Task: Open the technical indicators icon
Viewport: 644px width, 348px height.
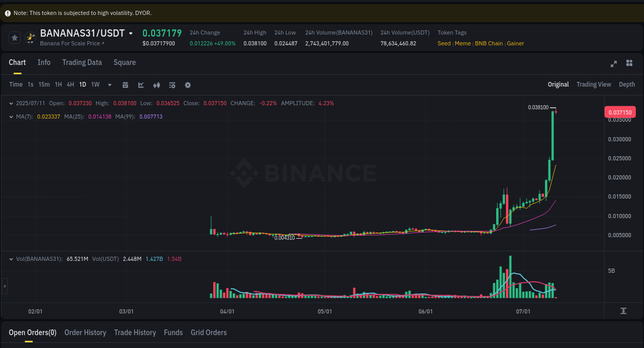Action: (x=172, y=85)
